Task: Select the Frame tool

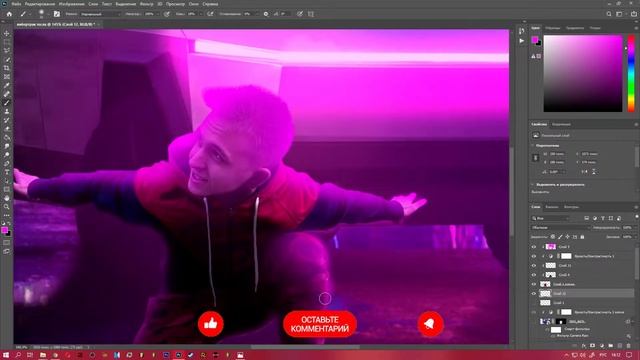Action: coord(7,77)
